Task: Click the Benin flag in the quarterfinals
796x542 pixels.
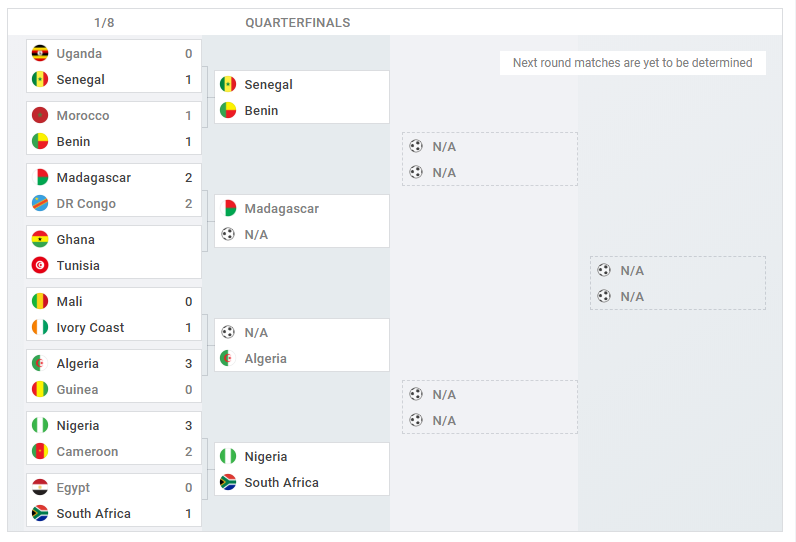Action: [x=228, y=110]
